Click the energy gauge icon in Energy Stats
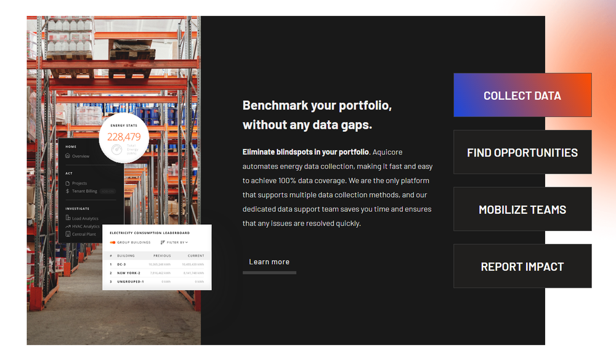616x364 pixels. (116, 150)
